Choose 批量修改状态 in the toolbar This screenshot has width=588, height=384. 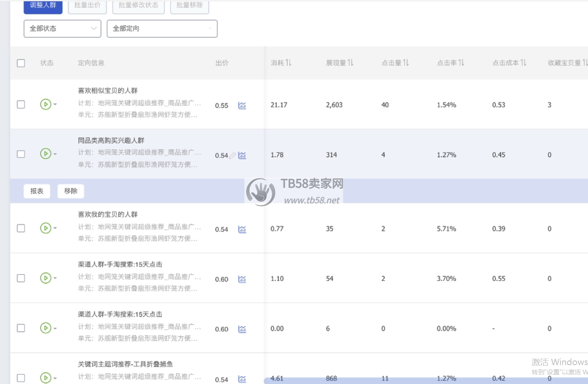tap(138, 6)
